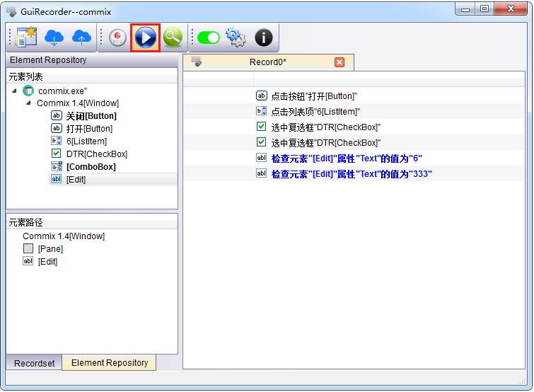The width and height of the screenshot is (534, 392).
Task: Minimize the GuiRecorder window
Action: [x=465, y=9]
